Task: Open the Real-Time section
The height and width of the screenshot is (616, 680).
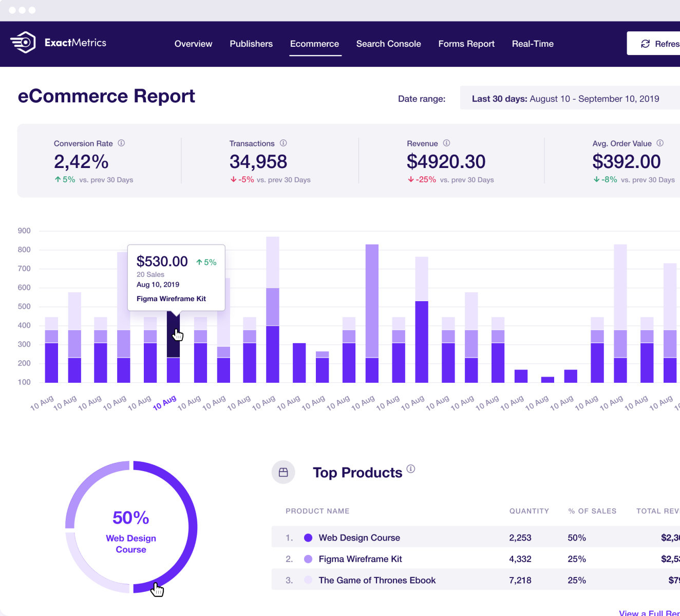Action: [533, 44]
